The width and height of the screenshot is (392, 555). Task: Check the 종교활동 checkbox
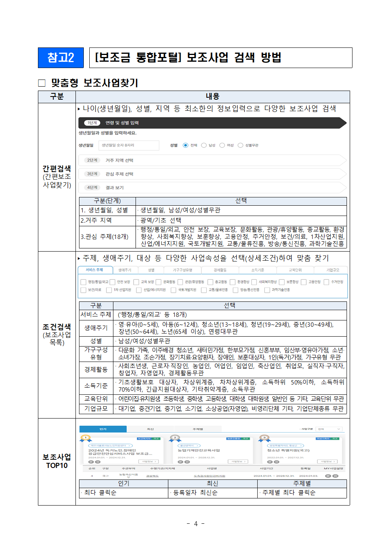(211, 282)
